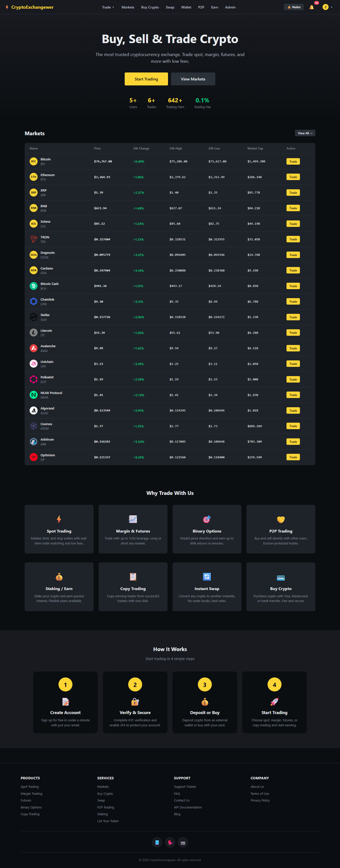The width and height of the screenshot is (340, 868).
Task: Click the TRON coin logo
Action: [34, 239]
